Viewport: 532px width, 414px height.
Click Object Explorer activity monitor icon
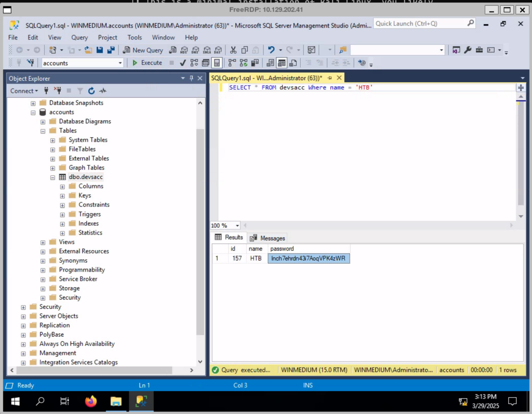pyautogui.click(x=103, y=90)
